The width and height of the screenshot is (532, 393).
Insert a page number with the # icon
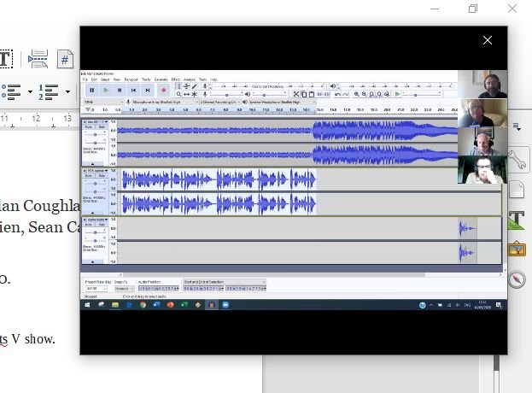65,60
